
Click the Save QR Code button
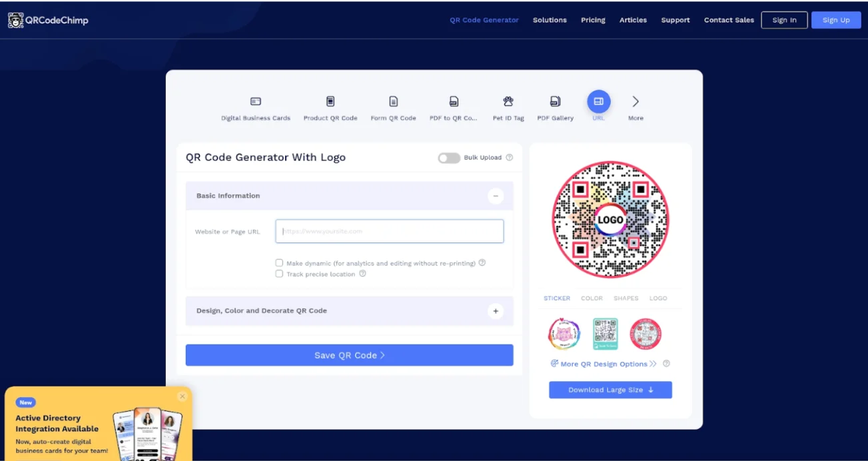tap(349, 355)
